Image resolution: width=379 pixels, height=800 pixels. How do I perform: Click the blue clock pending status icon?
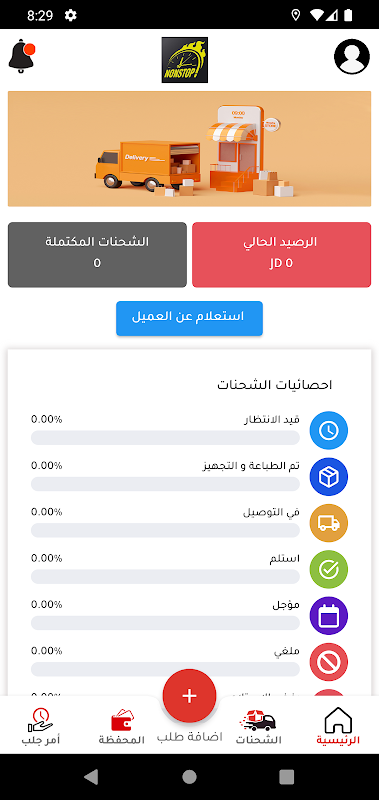click(x=329, y=430)
